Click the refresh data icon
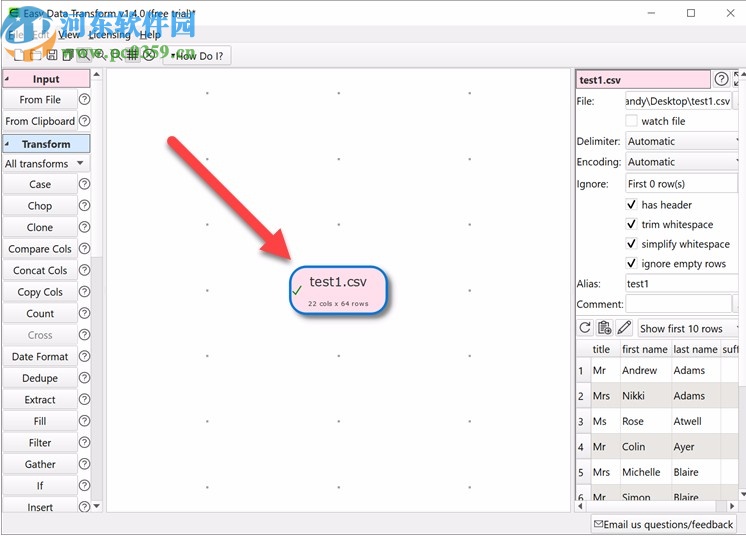Image resolution: width=746 pixels, height=536 pixels. coord(585,328)
